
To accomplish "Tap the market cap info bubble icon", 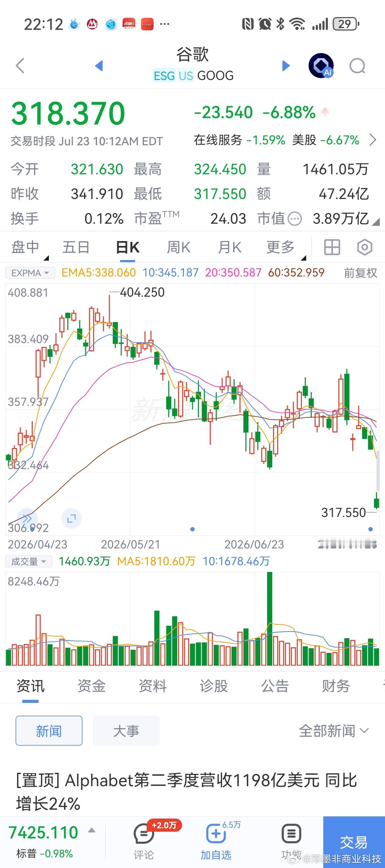I will (x=295, y=219).
